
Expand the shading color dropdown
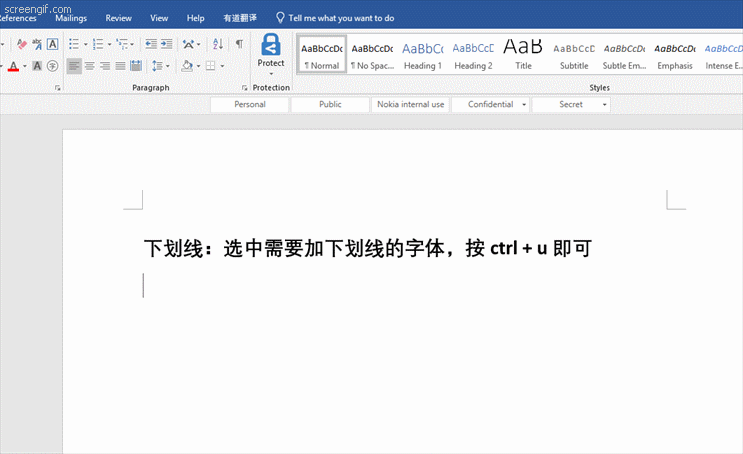[199, 66]
